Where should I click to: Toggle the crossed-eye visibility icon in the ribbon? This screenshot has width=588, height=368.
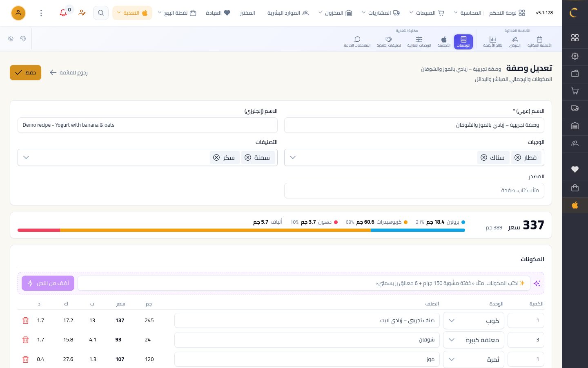pos(11,38)
